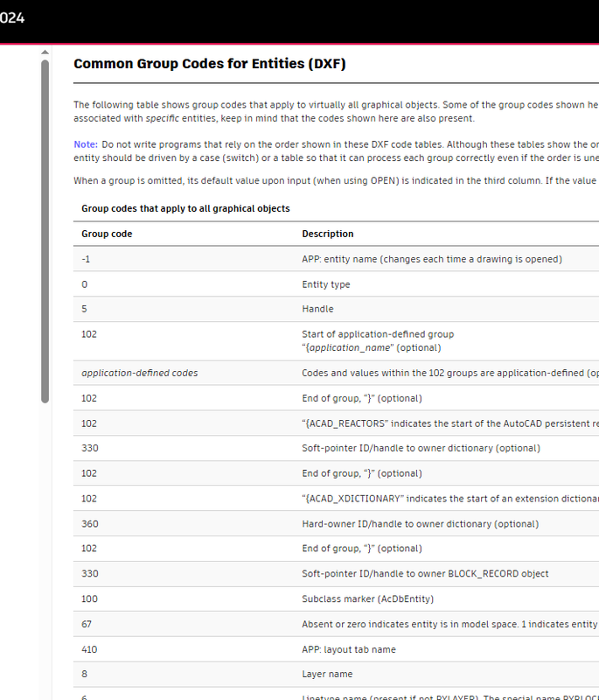The width and height of the screenshot is (599, 700).
Task: Click the "Hard-owner ID/handle" description
Action: (420, 524)
